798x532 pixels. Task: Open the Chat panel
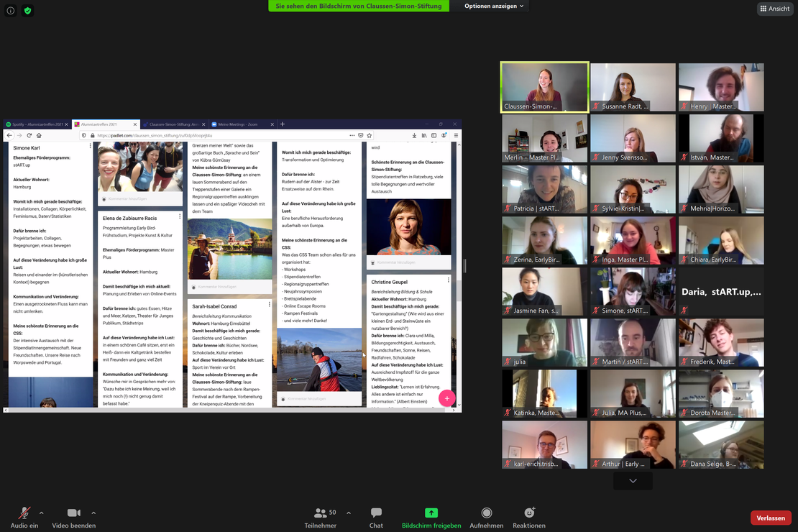click(x=376, y=513)
